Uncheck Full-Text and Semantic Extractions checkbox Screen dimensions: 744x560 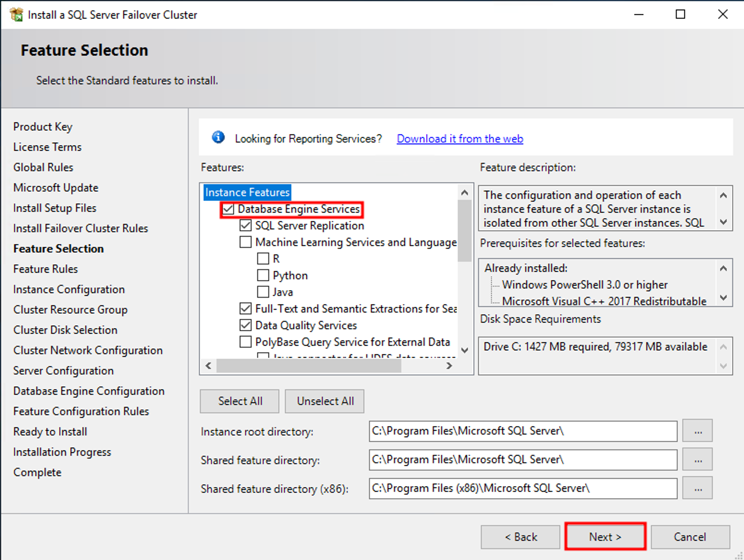click(245, 309)
